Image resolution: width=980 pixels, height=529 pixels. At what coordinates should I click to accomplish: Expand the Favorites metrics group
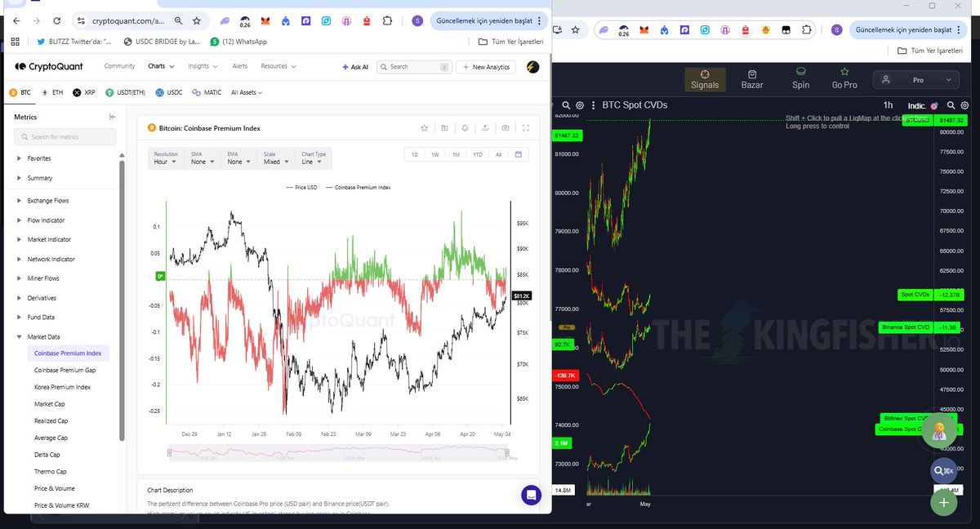pos(39,158)
